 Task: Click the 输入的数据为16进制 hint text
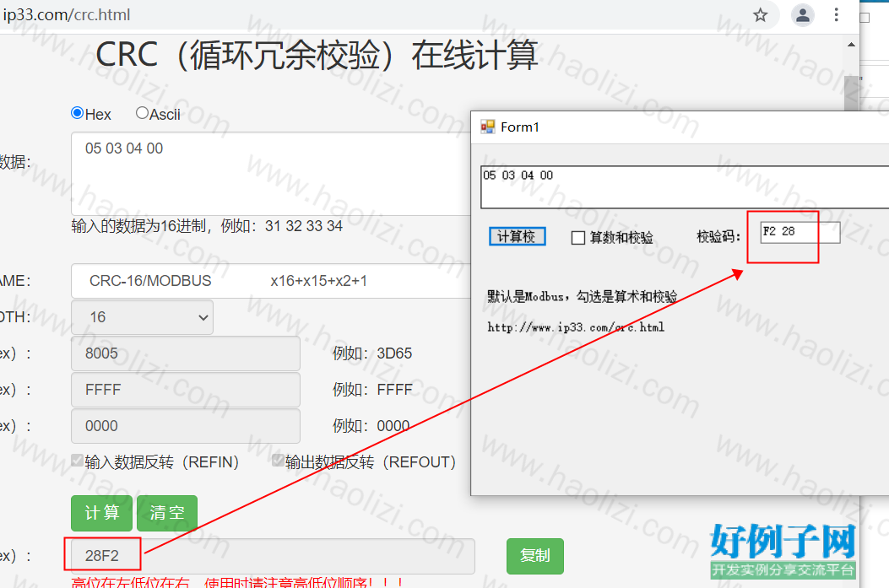click(x=207, y=226)
